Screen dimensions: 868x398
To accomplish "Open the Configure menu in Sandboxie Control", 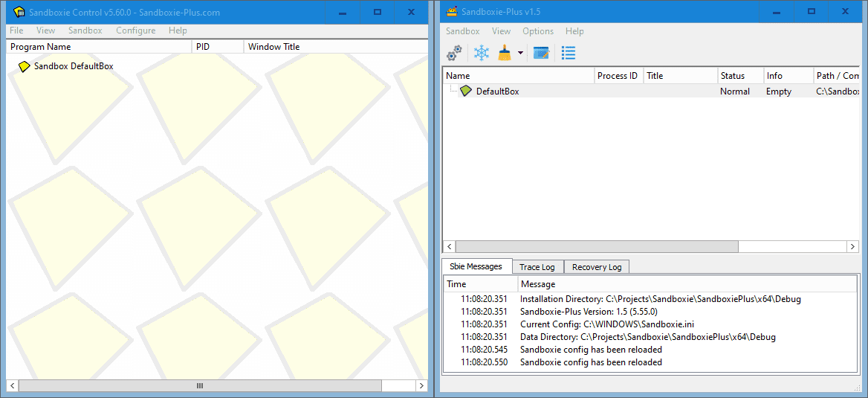I will point(135,31).
